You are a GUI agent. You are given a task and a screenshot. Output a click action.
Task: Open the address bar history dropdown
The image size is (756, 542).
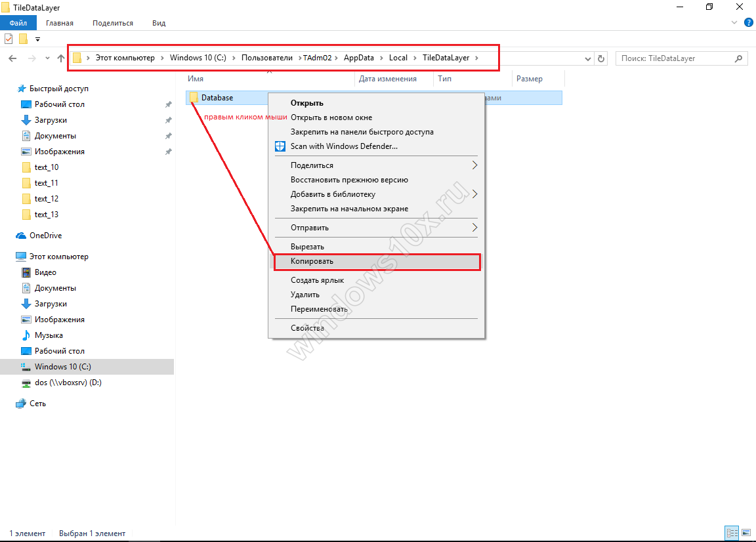click(588, 58)
